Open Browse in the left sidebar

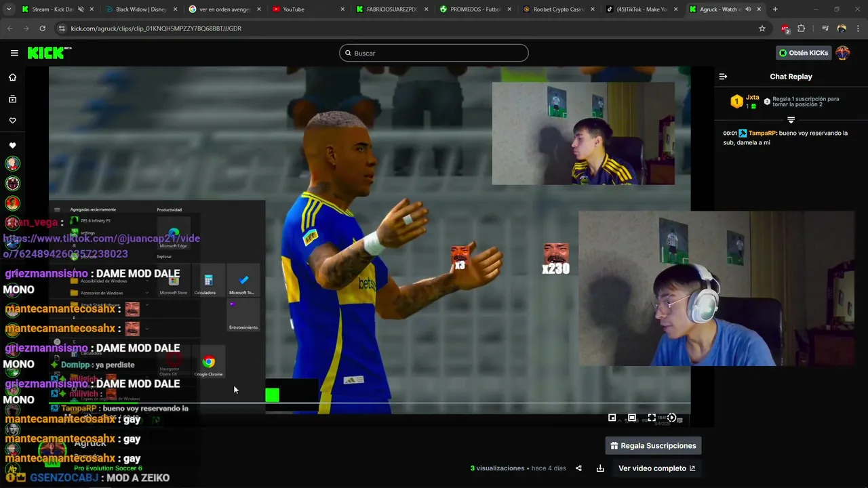click(12, 99)
